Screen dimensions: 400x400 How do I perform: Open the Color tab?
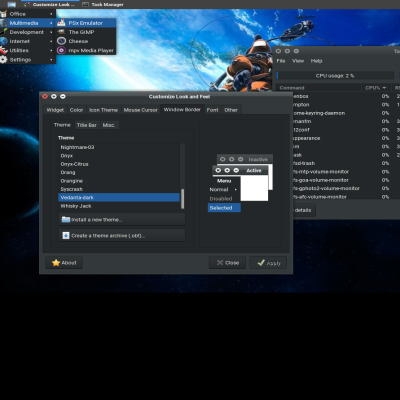click(76, 110)
